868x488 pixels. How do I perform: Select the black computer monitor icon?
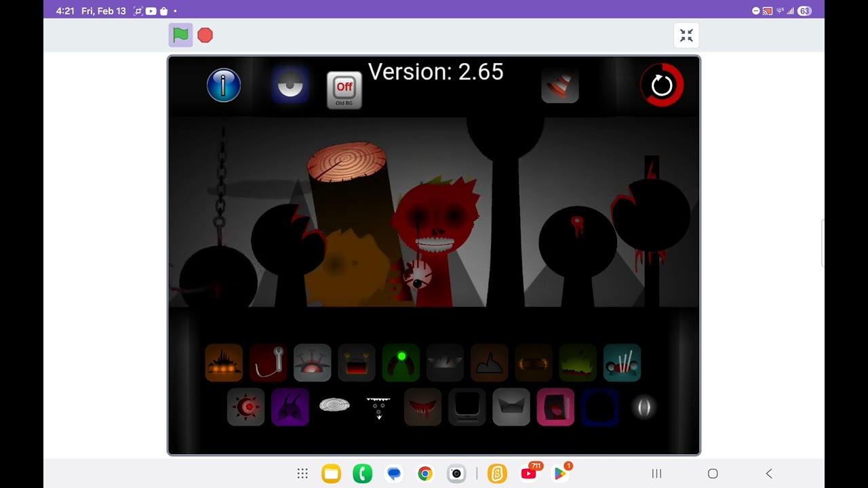coord(467,407)
